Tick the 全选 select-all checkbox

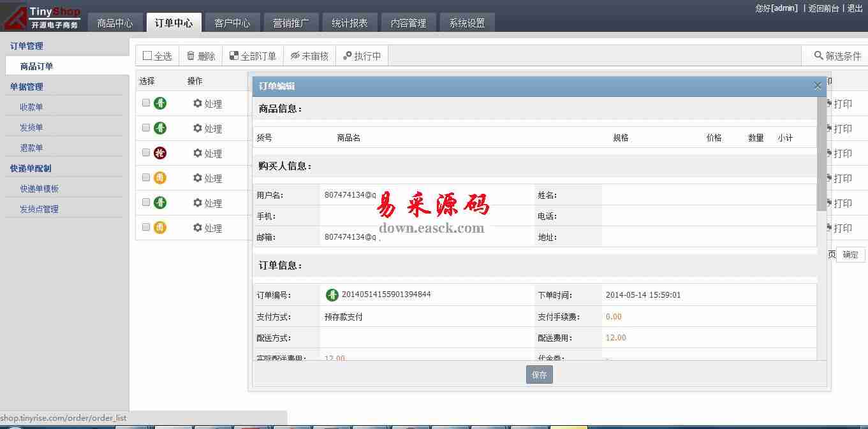tap(147, 56)
